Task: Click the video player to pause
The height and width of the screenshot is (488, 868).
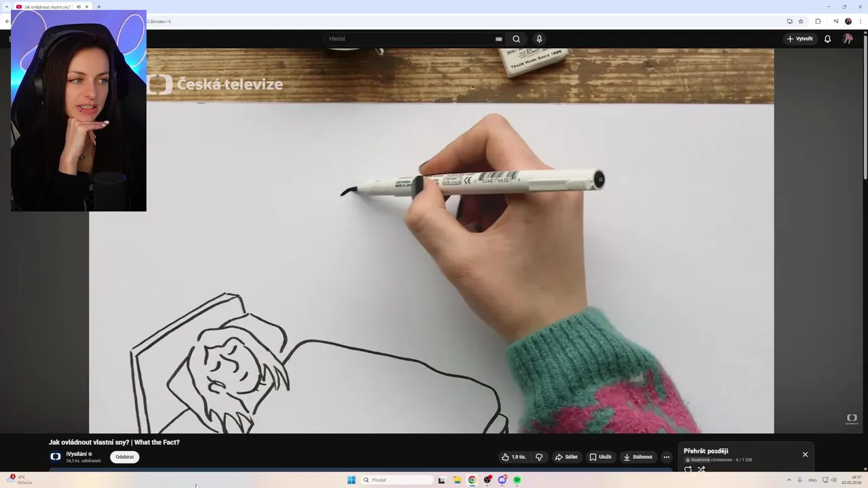Action: pyautogui.click(x=431, y=241)
